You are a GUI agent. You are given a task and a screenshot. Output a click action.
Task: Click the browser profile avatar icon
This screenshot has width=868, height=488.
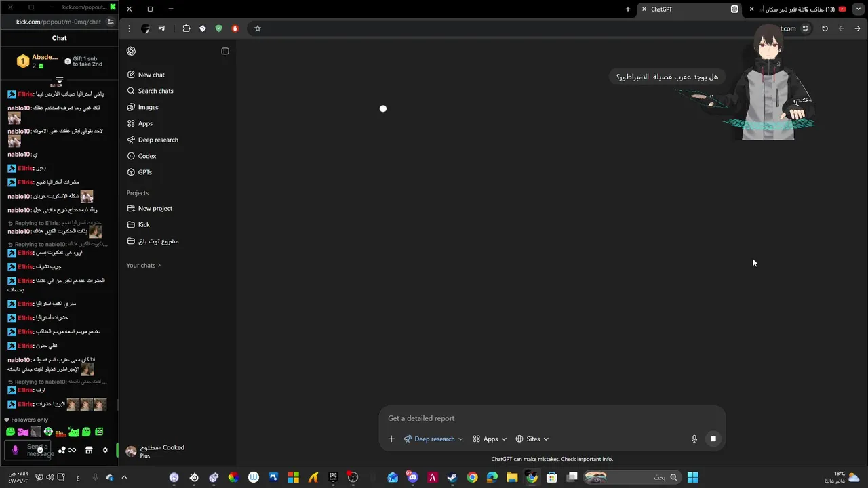click(x=145, y=28)
